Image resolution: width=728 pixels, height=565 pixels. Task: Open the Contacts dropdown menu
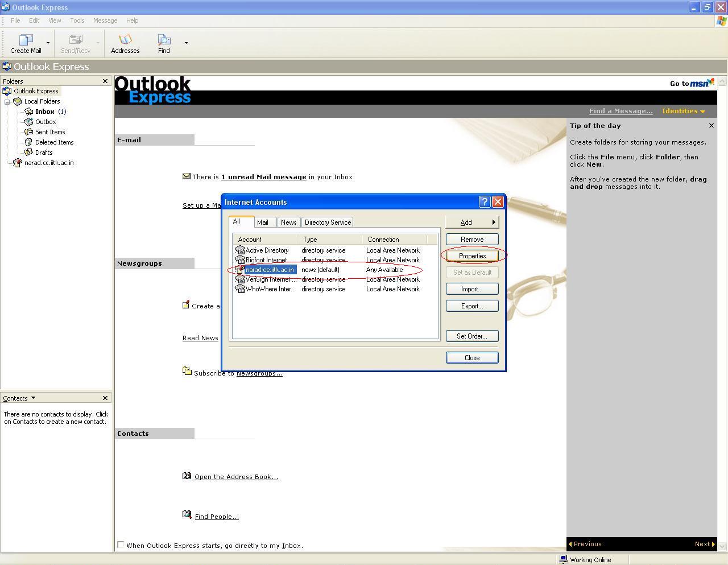pyautogui.click(x=33, y=398)
